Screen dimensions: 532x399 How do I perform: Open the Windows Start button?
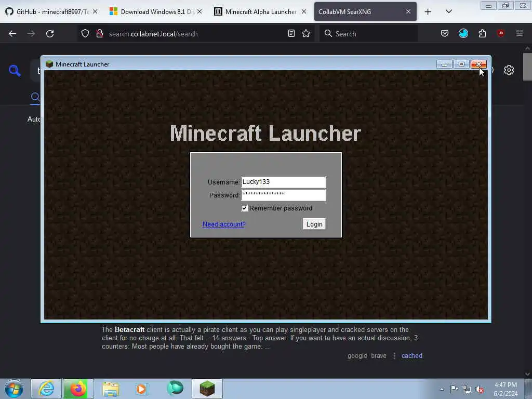click(14, 389)
